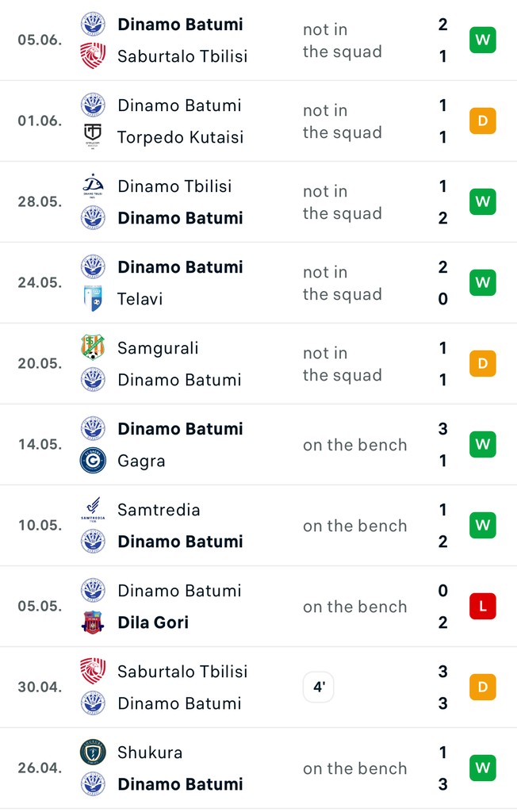Click the 4' minutes played badge

(319, 688)
